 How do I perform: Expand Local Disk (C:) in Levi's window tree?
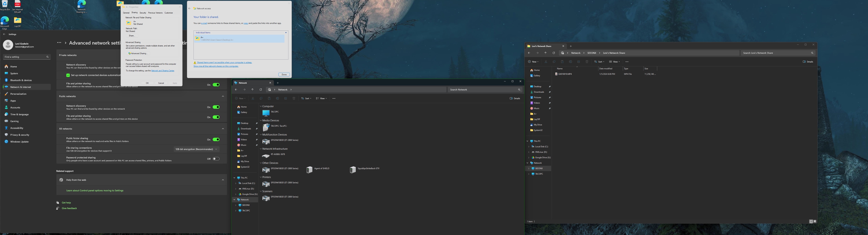pos(529,147)
